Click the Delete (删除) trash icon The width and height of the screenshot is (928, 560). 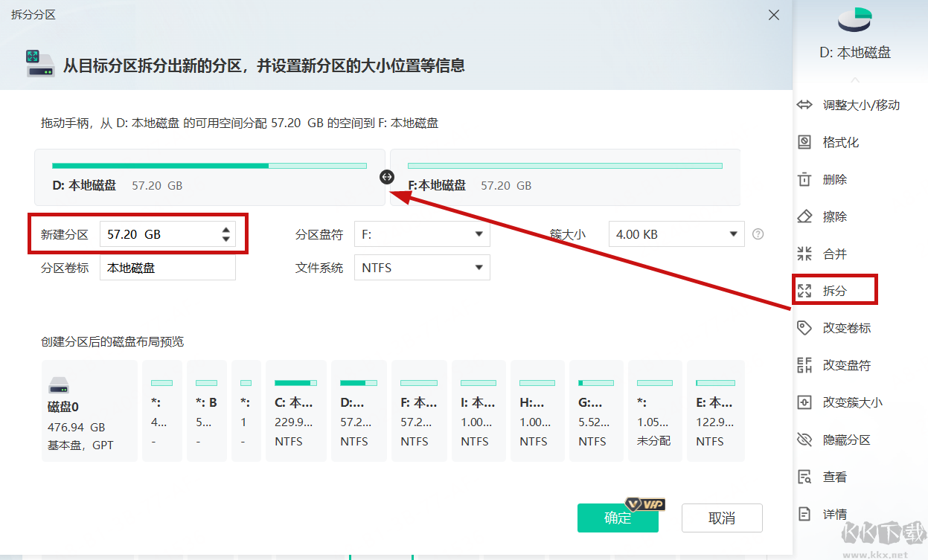pyautogui.click(x=804, y=179)
